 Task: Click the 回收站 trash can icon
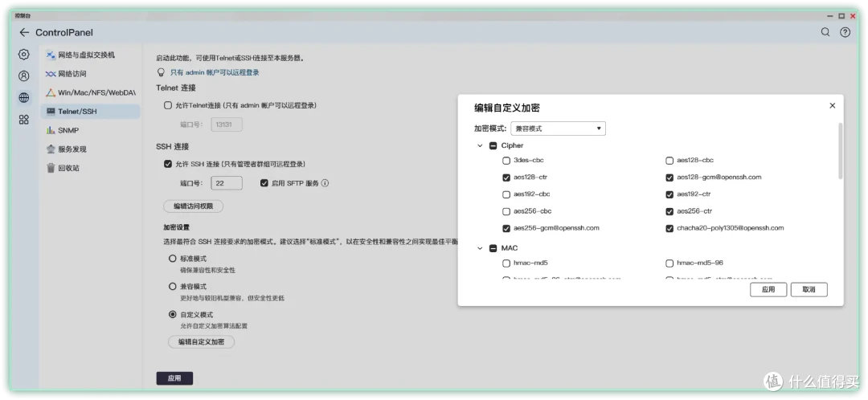[x=51, y=168]
